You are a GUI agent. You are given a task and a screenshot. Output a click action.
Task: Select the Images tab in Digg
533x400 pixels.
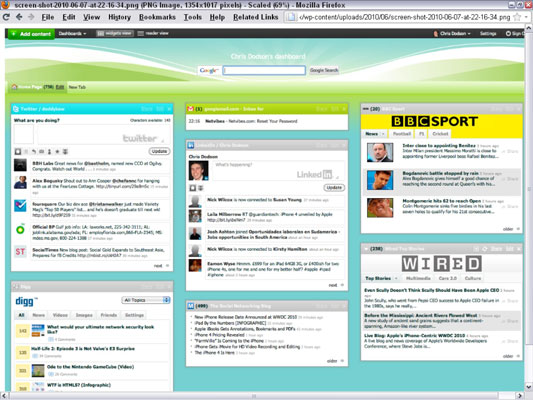[84, 315]
